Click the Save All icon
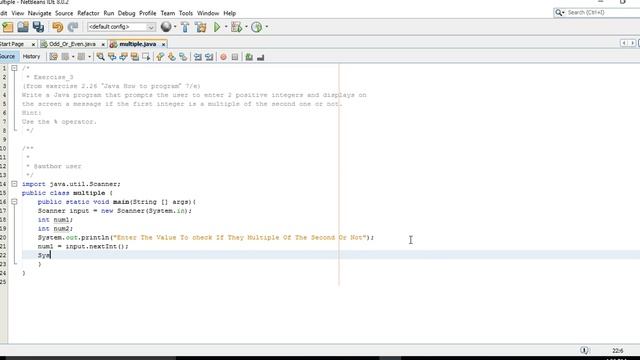This screenshot has width=640, height=360. tap(38, 27)
